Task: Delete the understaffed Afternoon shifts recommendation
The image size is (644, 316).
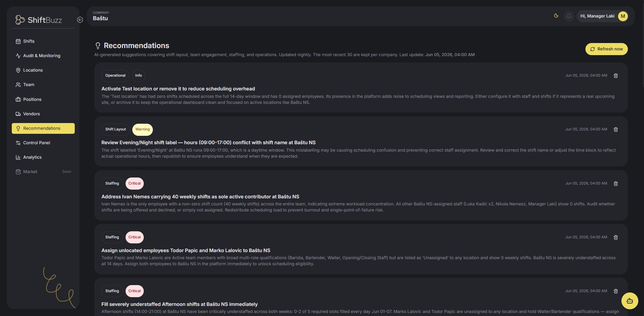Action: coord(616,291)
